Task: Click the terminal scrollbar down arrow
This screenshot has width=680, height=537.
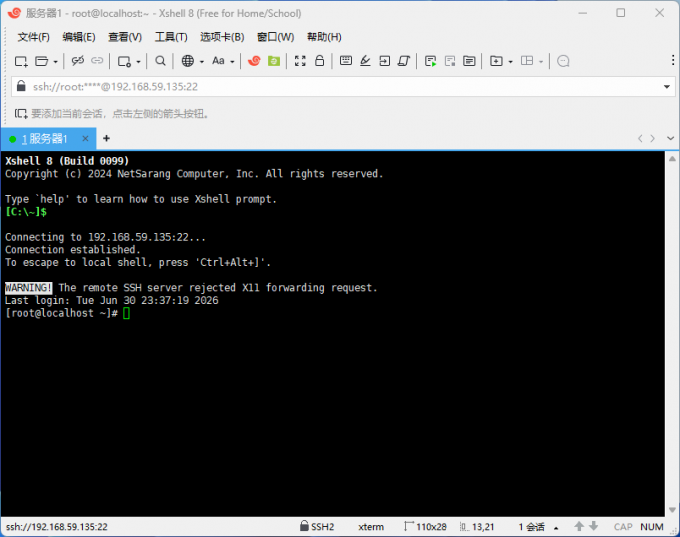Action: (x=672, y=510)
